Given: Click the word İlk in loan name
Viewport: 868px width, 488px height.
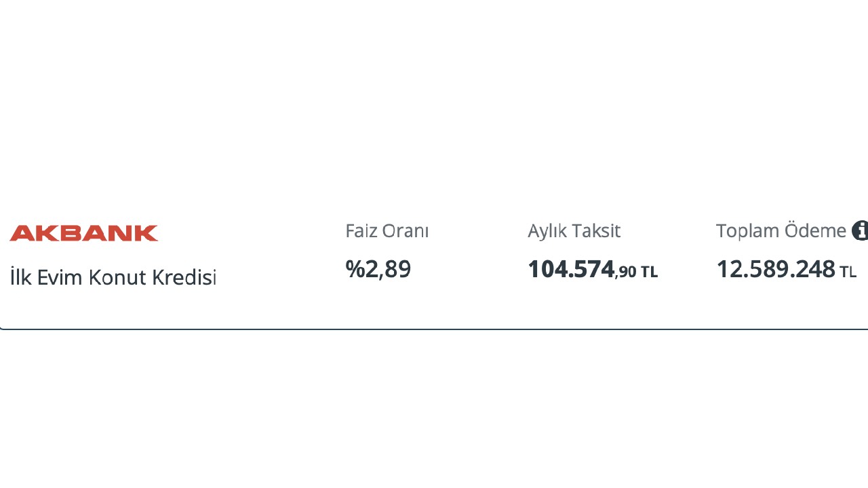Looking at the screenshot, I should click(x=20, y=277).
